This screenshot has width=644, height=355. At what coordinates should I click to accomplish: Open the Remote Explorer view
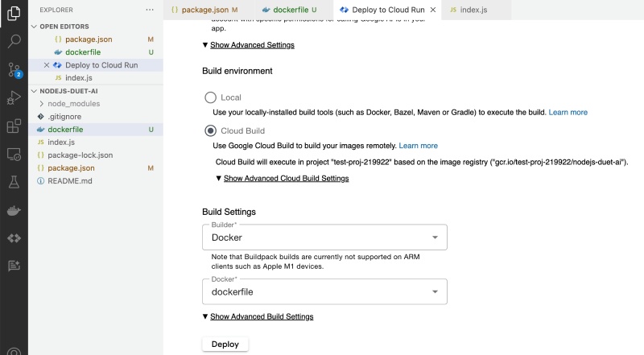pos(14,154)
